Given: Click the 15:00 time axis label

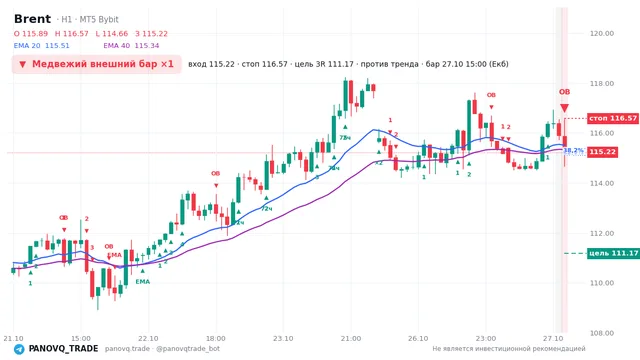Looking at the screenshot, I should pos(81,338).
